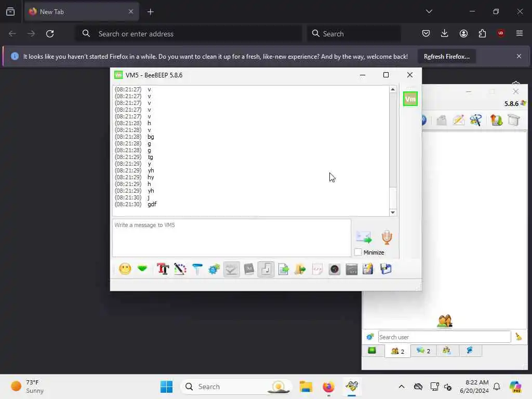Open Firefox Pocket save icon

[426, 33]
